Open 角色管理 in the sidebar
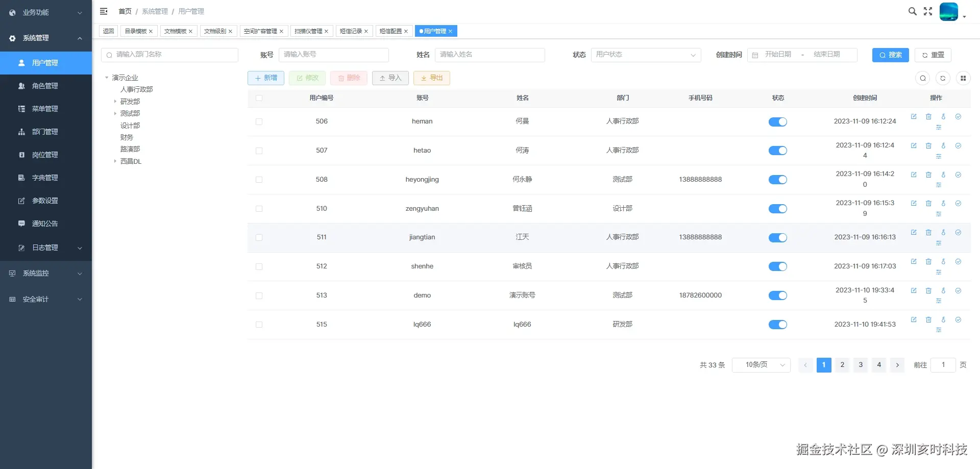This screenshot has width=980, height=469. click(x=46, y=86)
